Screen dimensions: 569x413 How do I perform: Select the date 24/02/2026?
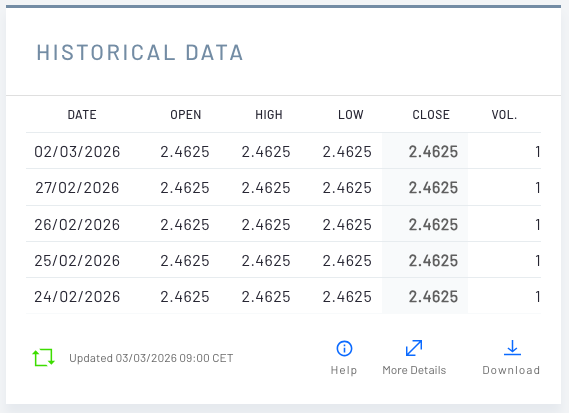point(77,297)
